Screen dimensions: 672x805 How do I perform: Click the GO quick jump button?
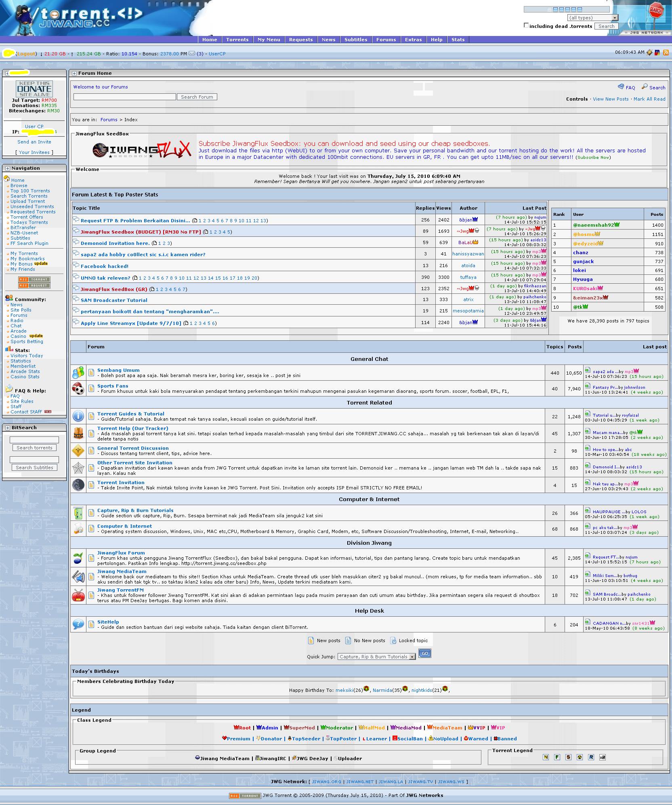click(x=424, y=653)
